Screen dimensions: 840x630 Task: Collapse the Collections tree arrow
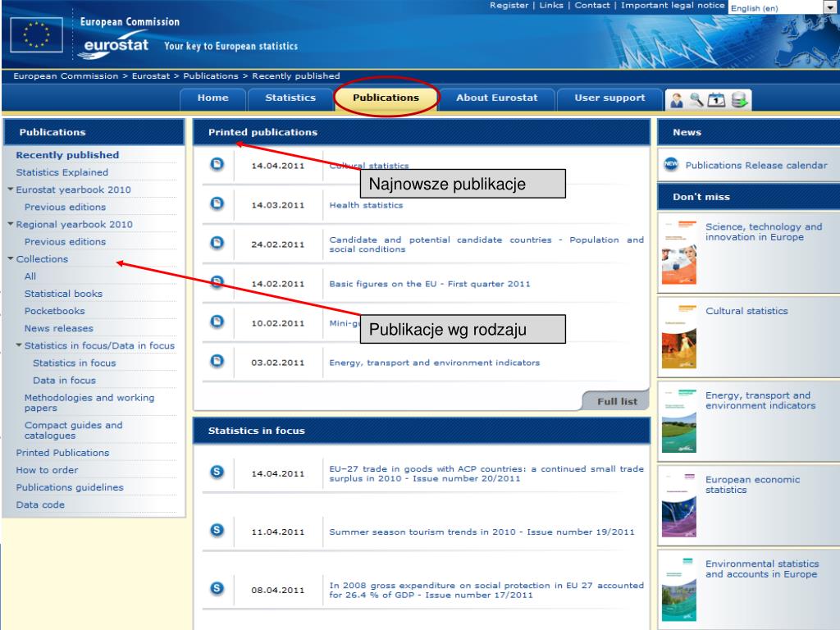coord(10,258)
